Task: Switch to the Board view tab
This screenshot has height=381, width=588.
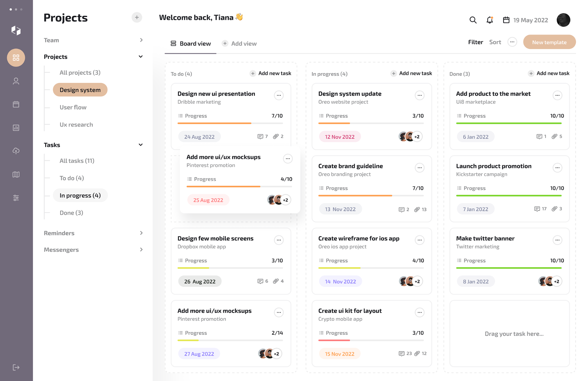Action: pos(191,44)
